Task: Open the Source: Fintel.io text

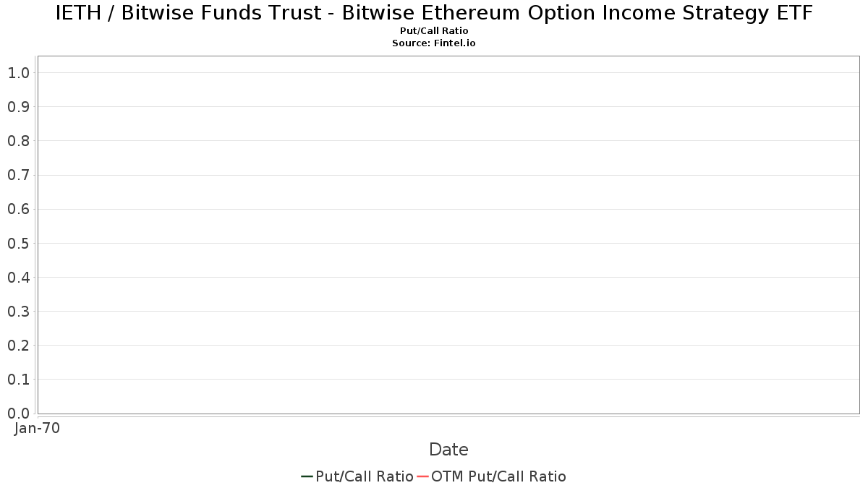Action: (x=434, y=43)
